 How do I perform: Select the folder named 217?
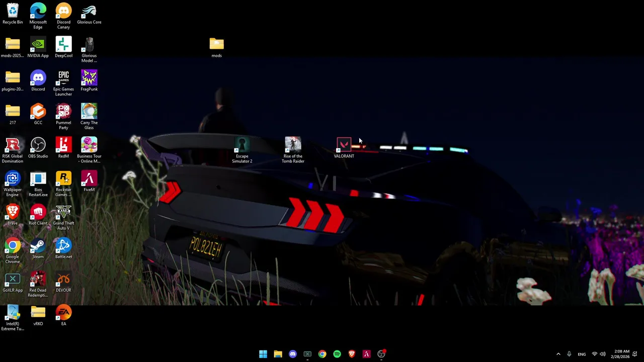pyautogui.click(x=13, y=115)
